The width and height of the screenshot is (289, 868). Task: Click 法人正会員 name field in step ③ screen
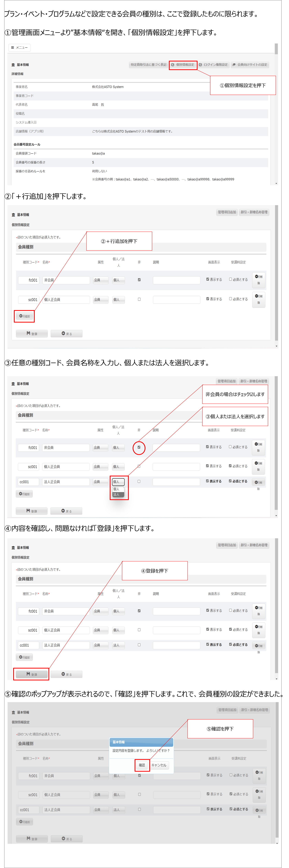(66, 482)
